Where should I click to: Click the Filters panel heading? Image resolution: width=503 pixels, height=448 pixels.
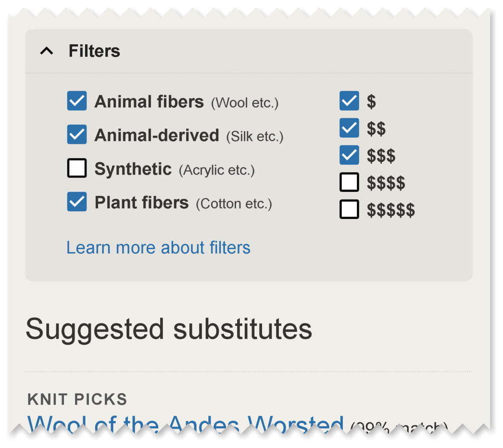(x=94, y=51)
